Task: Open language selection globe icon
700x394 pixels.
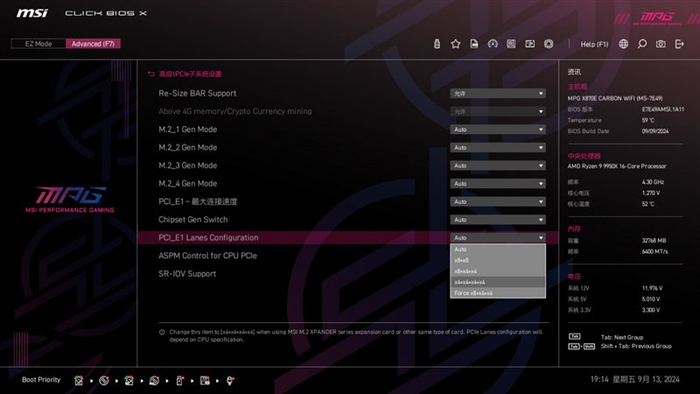Action: (623, 44)
